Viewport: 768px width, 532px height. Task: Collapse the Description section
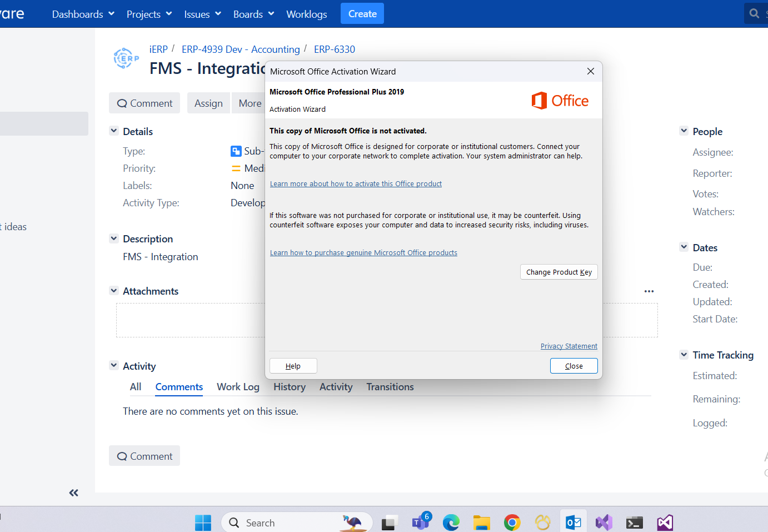point(114,238)
